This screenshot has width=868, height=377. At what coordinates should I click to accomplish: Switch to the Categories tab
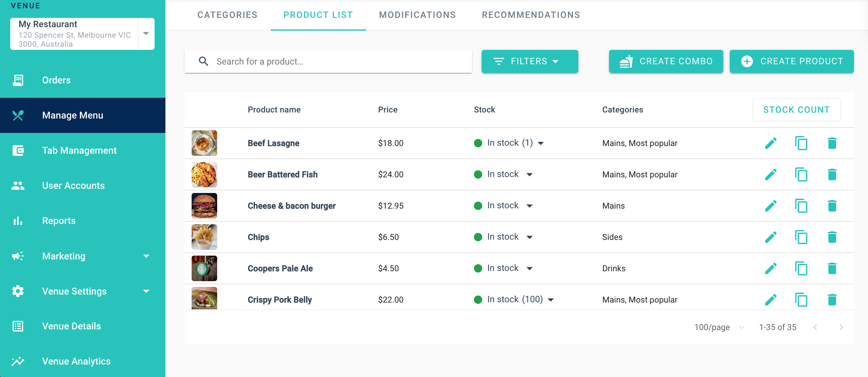227,15
